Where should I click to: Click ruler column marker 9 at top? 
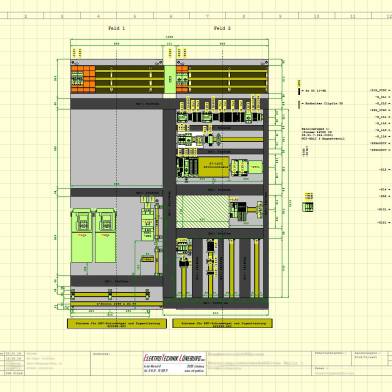[280, 16]
